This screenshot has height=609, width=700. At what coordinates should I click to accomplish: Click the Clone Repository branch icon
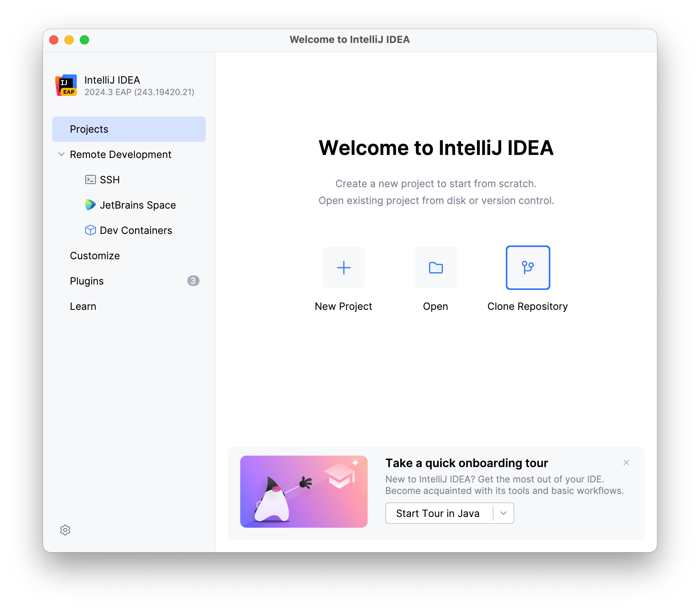pyautogui.click(x=528, y=268)
